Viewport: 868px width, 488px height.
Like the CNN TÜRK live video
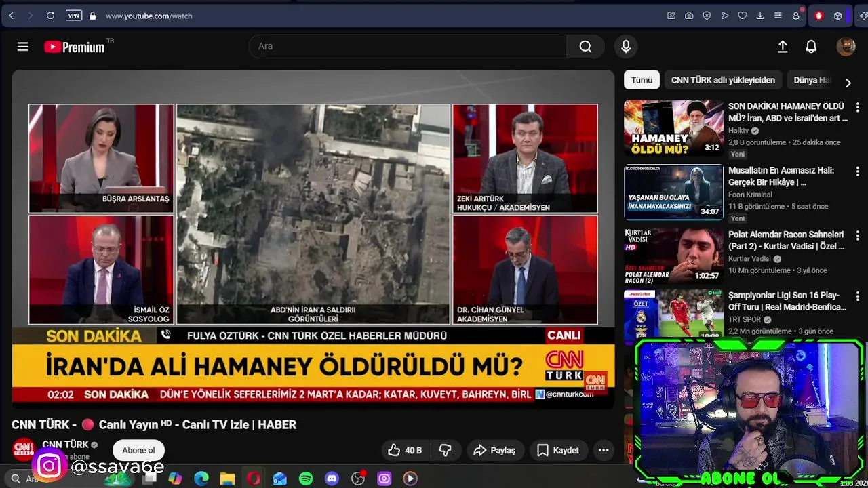click(x=405, y=450)
